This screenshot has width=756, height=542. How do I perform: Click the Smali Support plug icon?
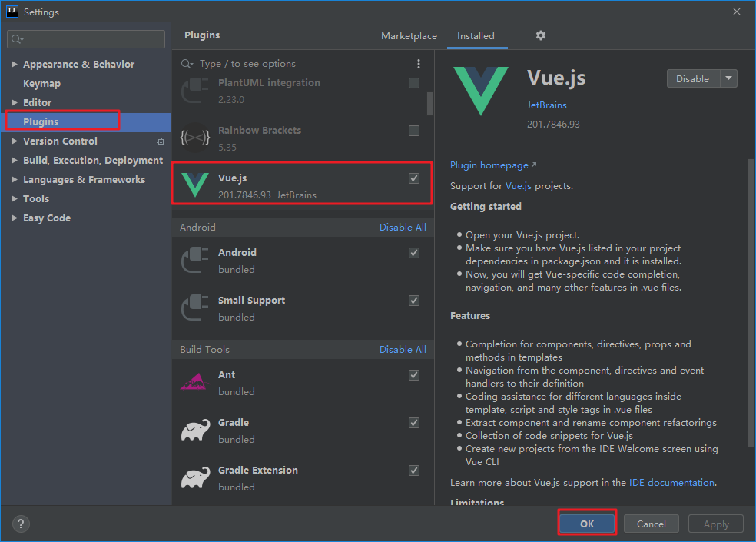click(x=195, y=308)
